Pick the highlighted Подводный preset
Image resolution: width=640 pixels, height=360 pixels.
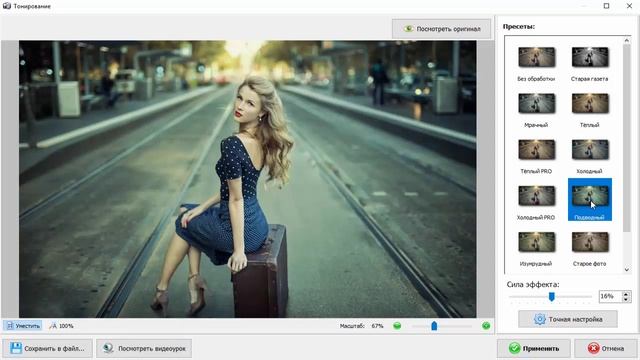589,199
